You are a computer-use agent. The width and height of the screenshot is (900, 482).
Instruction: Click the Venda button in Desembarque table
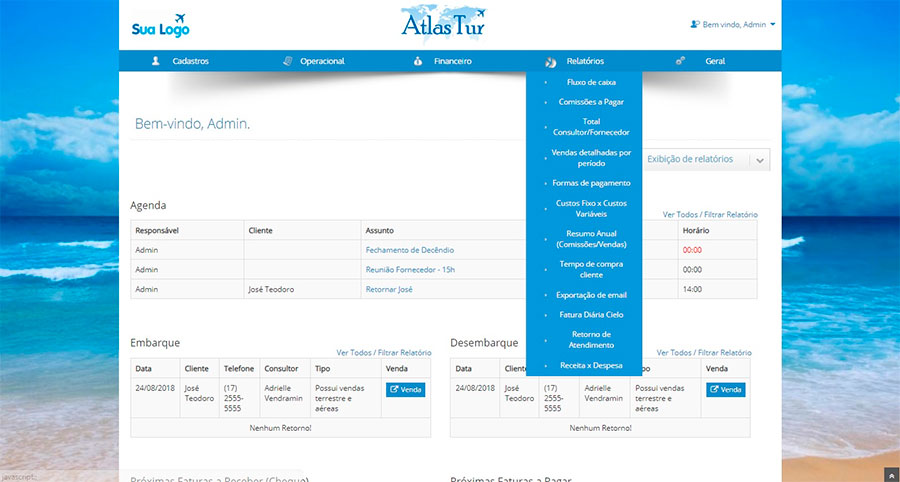pos(726,390)
